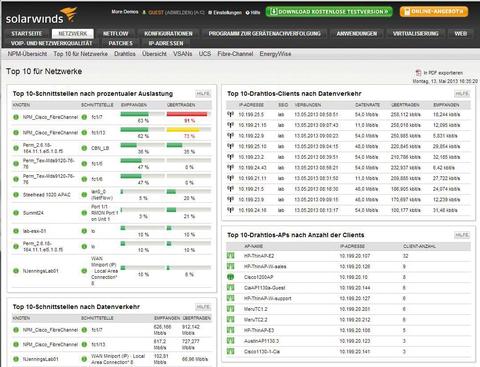
Task: Click green status icon beside CBN_LB interface
Action: click(x=84, y=148)
